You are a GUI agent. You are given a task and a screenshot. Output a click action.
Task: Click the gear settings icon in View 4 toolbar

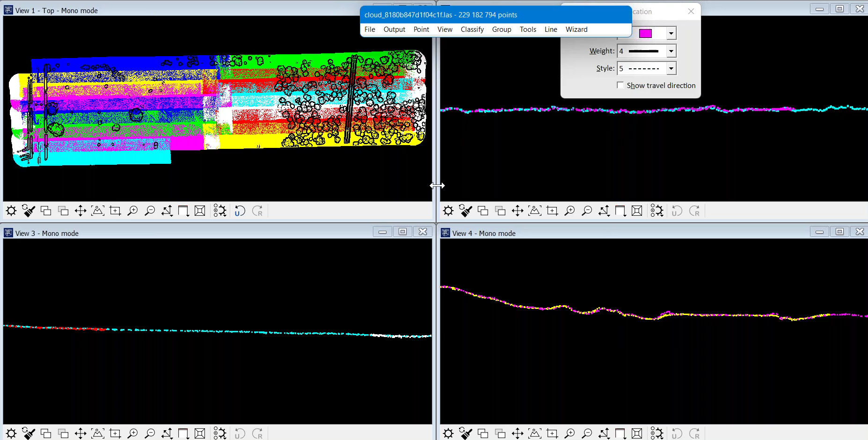448,433
